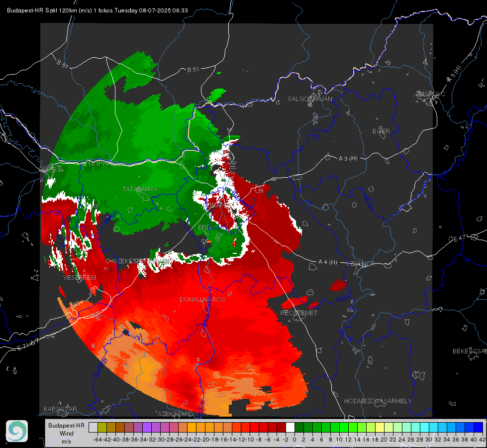Image resolution: width=487 pixels, height=448 pixels.
Task: Click the swirl logo icon beside the legend
Action: (17, 431)
